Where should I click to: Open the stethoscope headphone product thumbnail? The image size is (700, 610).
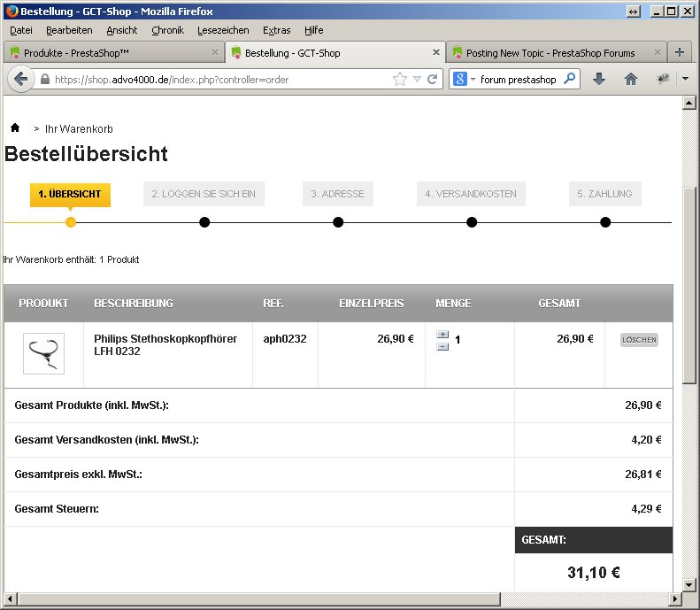point(43,353)
